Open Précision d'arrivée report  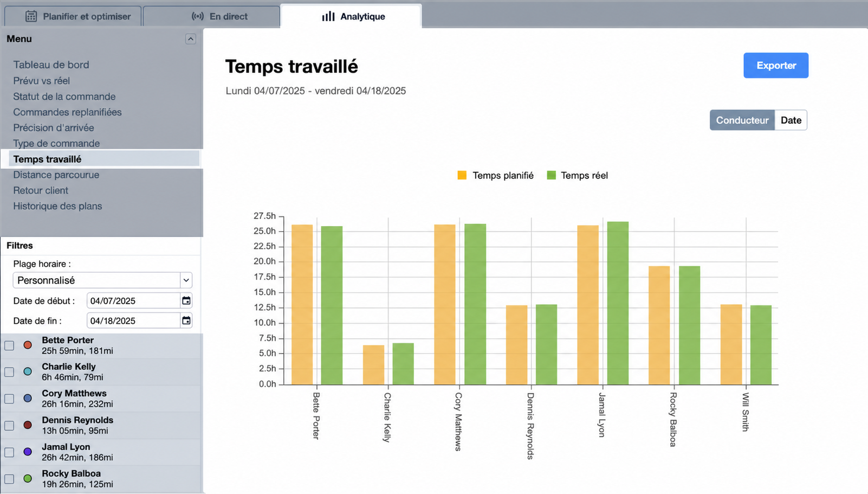tap(54, 128)
